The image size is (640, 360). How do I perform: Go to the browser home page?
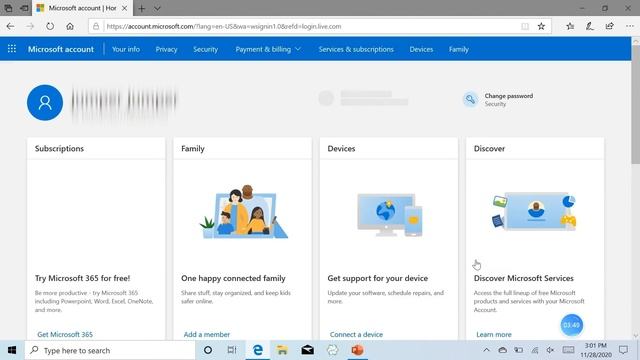pos(70,26)
